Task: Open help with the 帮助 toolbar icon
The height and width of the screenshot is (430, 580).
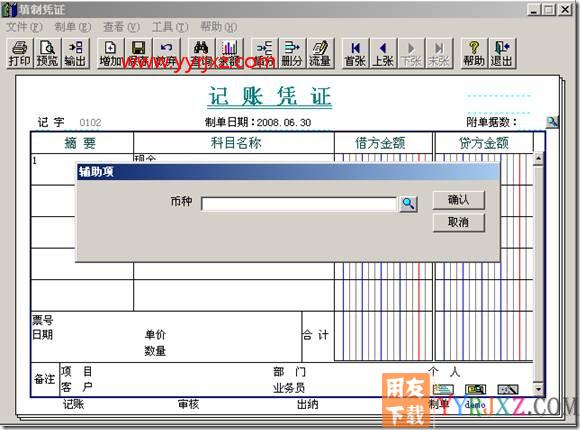Action: [474, 54]
